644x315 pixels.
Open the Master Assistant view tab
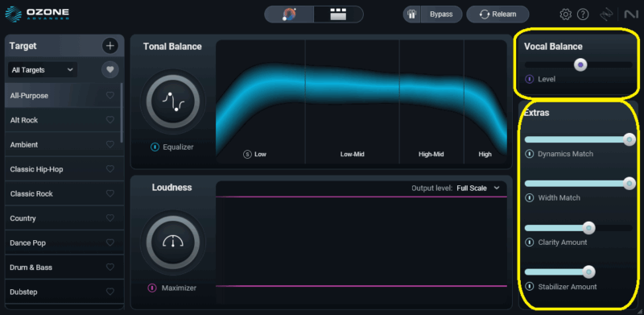coord(289,15)
